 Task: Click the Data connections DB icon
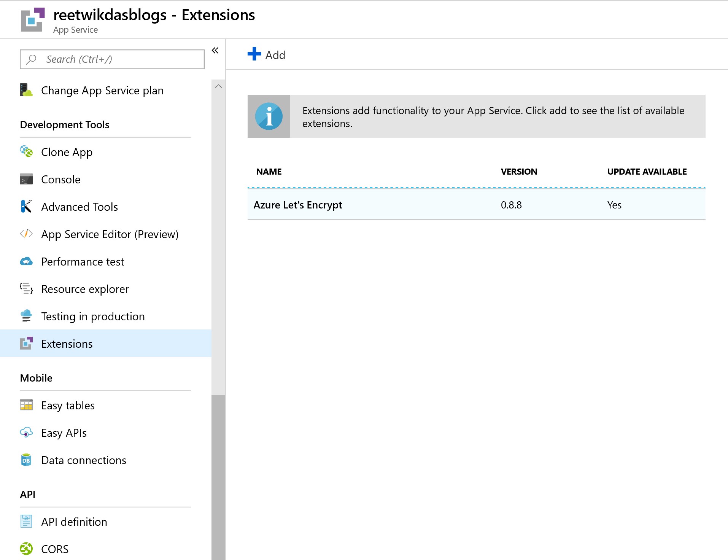[26, 460]
